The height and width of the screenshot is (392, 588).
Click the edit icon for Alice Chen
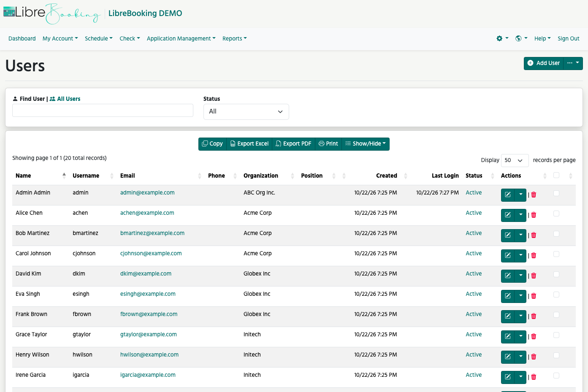coord(508,215)
